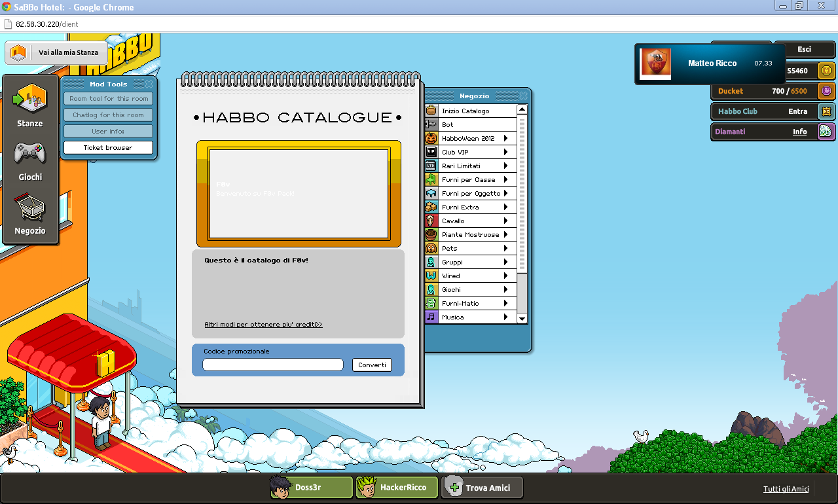
Task: Focus the Codice promozionale input field
Action: 273,365
